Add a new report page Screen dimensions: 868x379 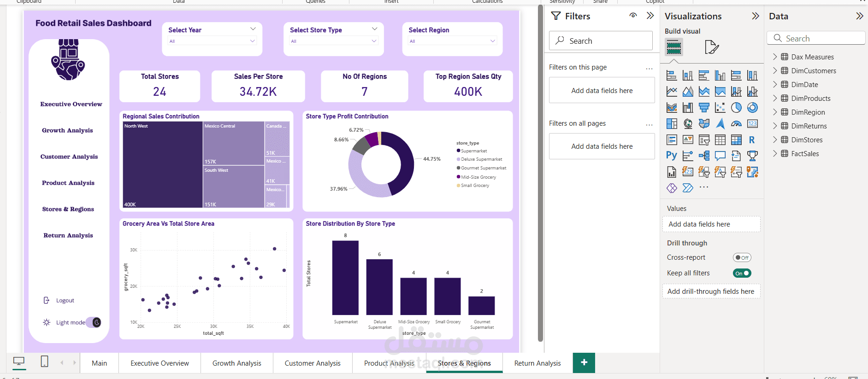[x=584, y=363]
